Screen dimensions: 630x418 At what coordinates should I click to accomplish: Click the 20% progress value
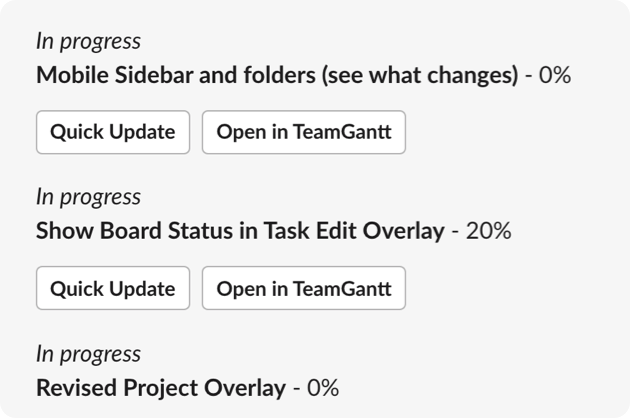pyautogui.click(x=488, y=231)
